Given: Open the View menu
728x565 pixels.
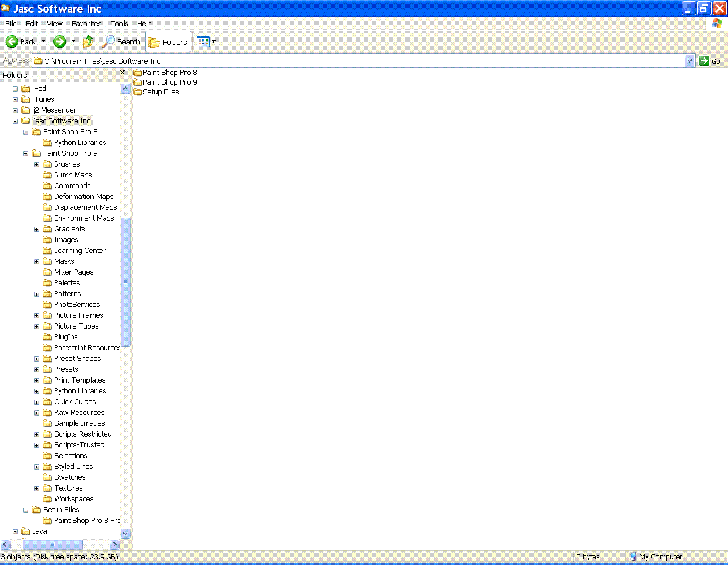Looking at the screenshot, I should point(55,23).
